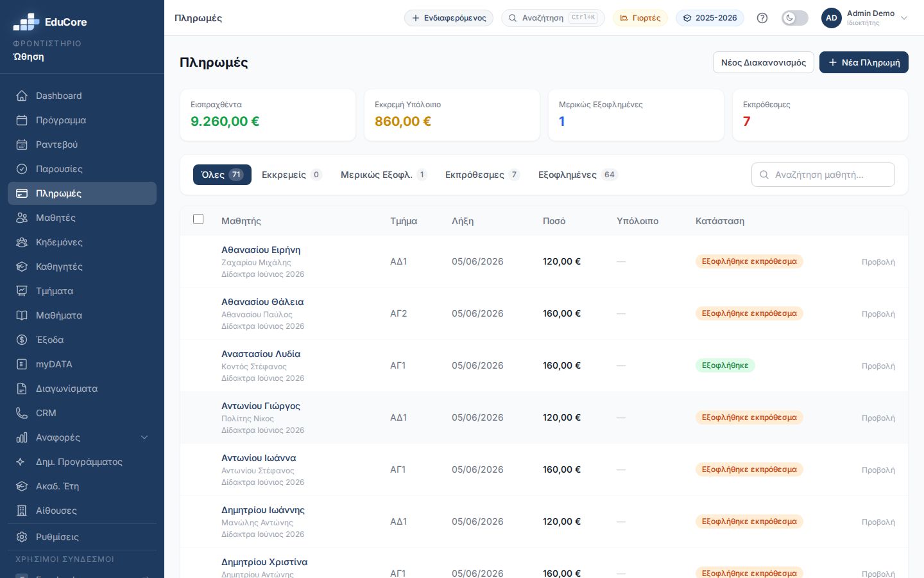Check the select-all checkbox in table header

tap(198, 219)
